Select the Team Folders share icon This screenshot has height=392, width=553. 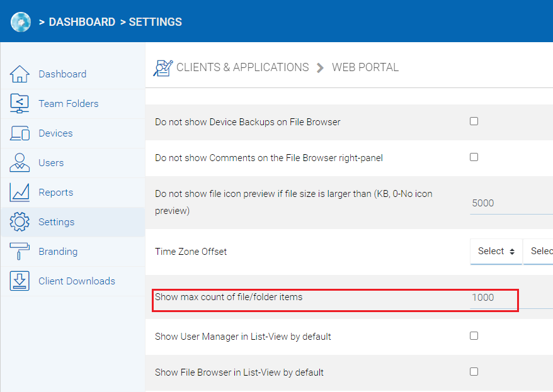point(20,104)
